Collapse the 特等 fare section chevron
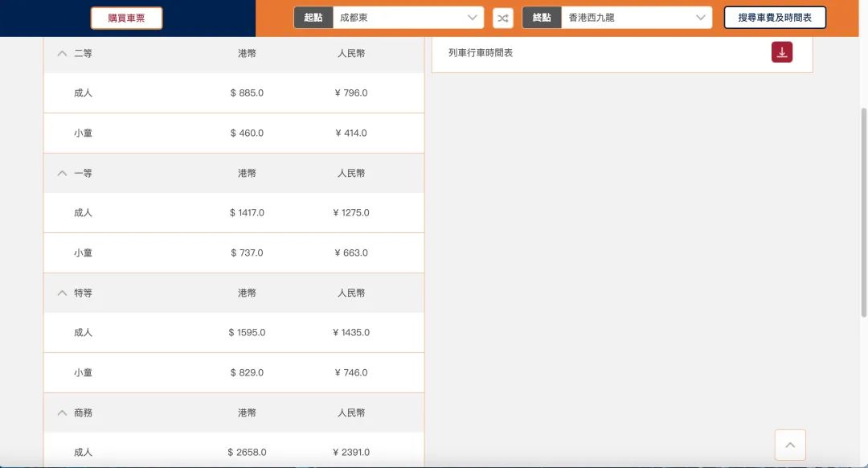868x468 pixels. 62,293
